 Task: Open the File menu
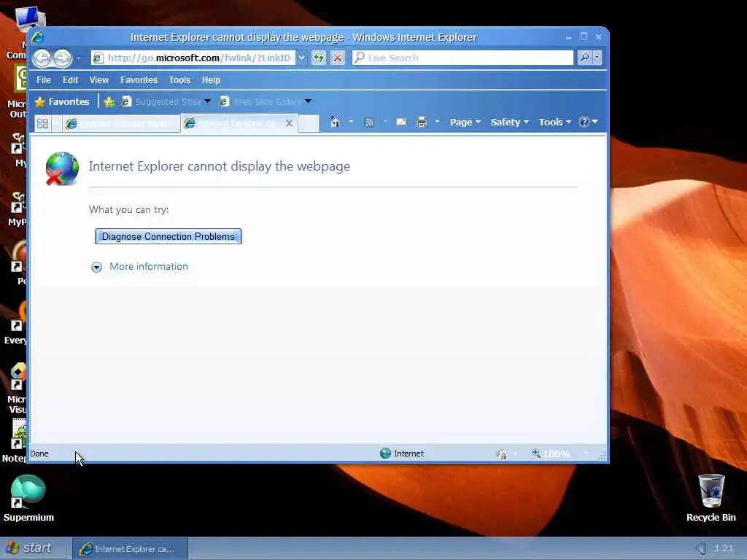[44, 80]
